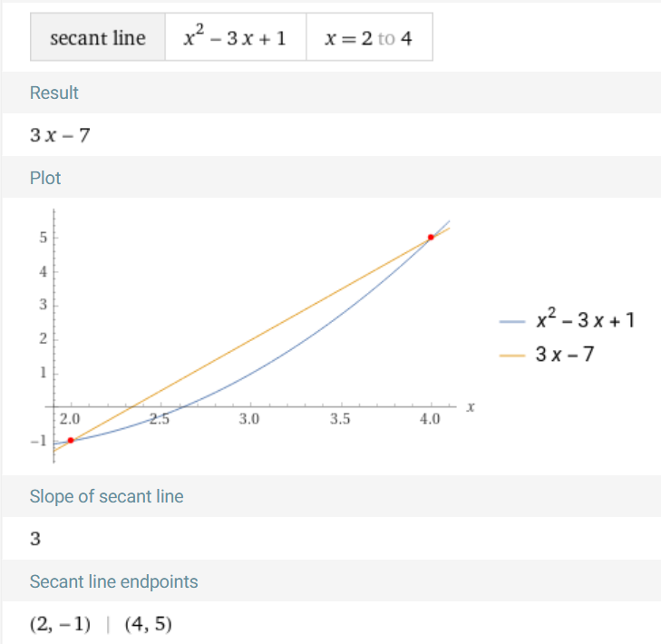Viewport: 661px width, 644px height.
Task: Click the red point at x = 4.0
Action: point(431,238)
